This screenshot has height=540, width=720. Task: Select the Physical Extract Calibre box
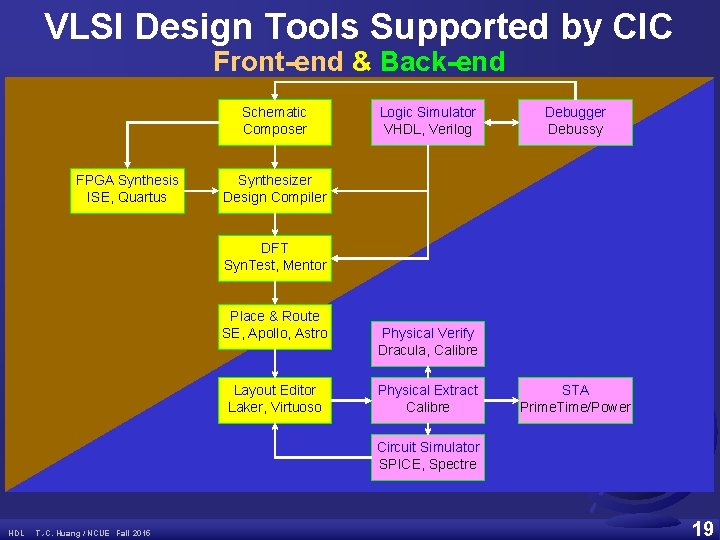coord(428,400)
